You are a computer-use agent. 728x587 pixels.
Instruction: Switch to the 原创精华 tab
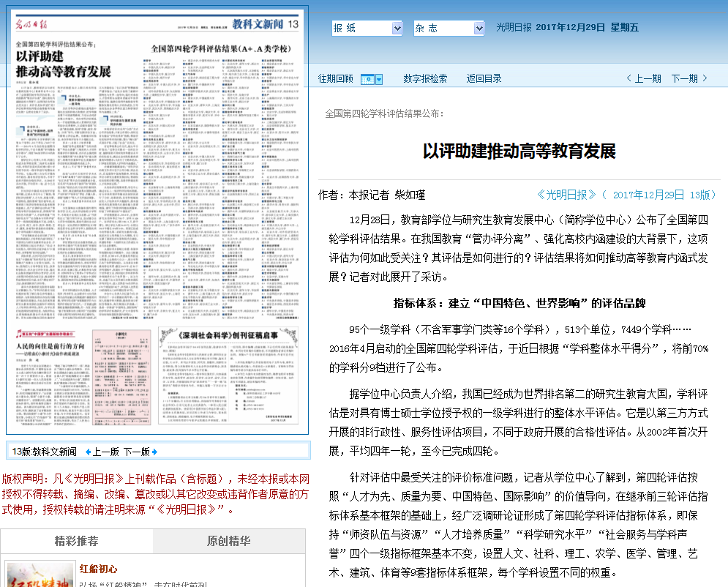coord(229,541)
